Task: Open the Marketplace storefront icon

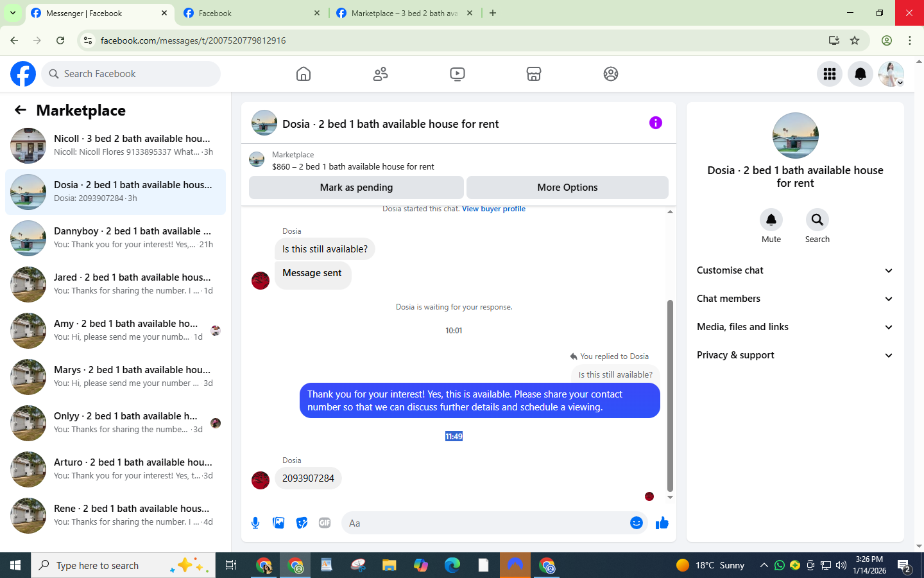Action: [534, 74]
